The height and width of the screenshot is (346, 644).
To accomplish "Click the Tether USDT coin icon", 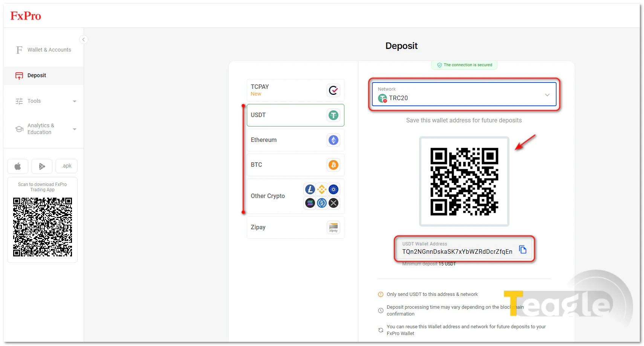I will (x=333, y=115).
